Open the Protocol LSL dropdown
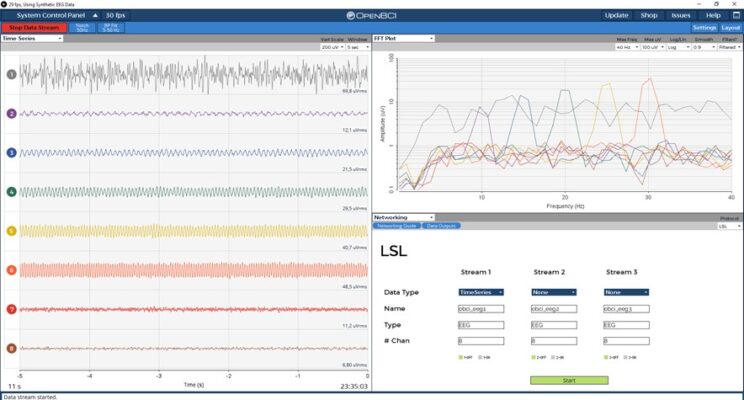Image resolution: width=744 pixels, height=400 pixels. coord(729,226)
